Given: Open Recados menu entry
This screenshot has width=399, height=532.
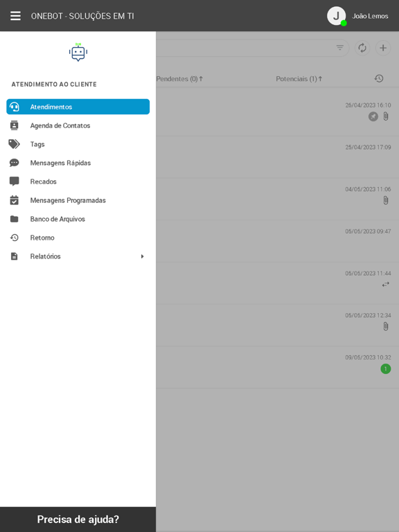Looking at the screenshot, I should pyautogui.click(x=78, y=181).
